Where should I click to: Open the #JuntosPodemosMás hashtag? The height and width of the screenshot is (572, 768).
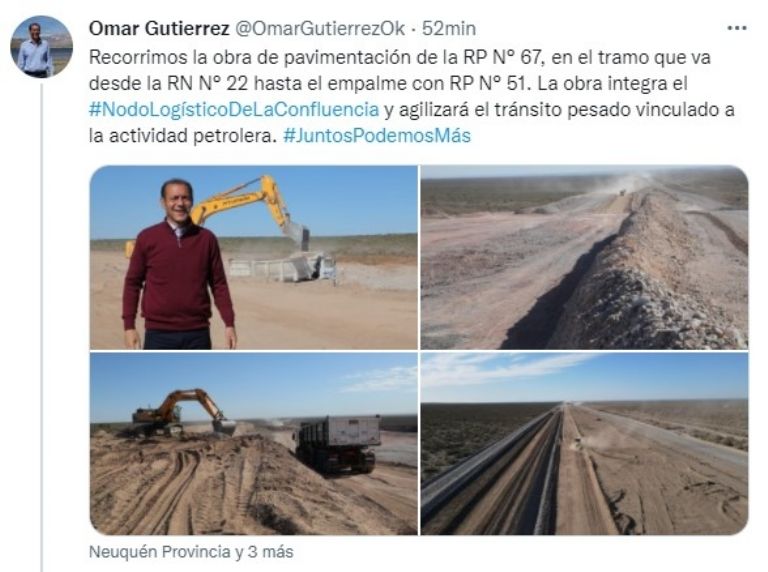point(377,135)
